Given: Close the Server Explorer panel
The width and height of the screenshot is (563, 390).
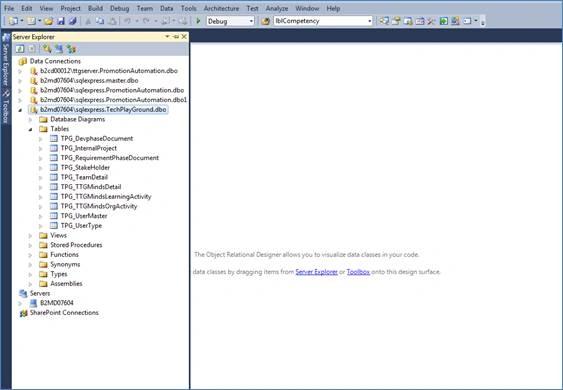Looking at the screenshot, I should 184,37.
